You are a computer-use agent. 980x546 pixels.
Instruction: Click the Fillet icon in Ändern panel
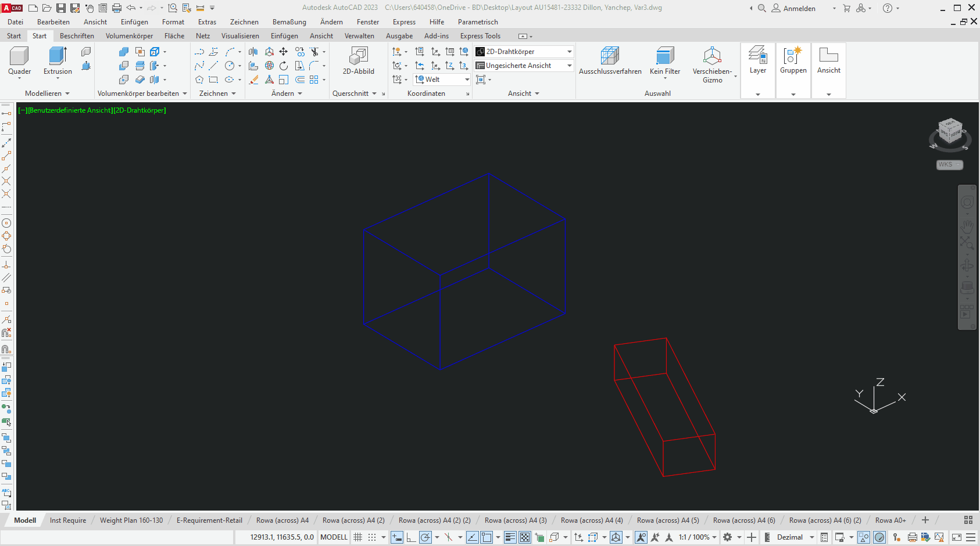pyautogui.click(x=314, y=66)
